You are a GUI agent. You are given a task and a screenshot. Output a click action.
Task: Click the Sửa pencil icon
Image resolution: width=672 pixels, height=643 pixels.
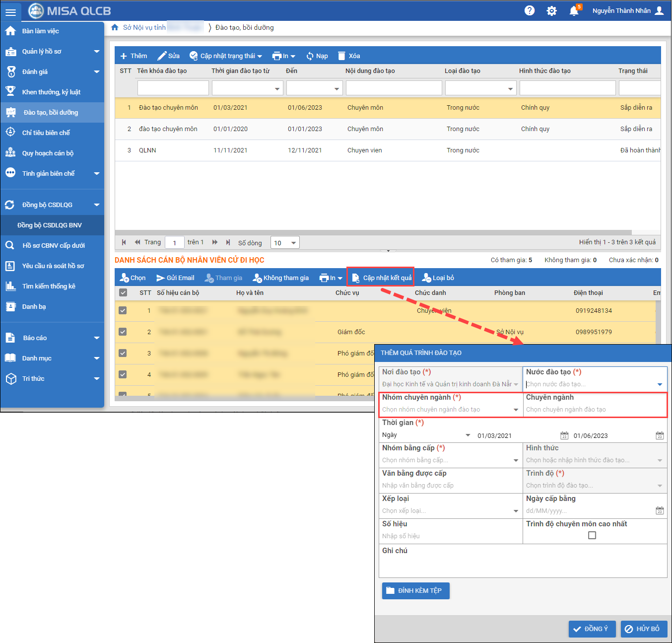tap(162, 56)
